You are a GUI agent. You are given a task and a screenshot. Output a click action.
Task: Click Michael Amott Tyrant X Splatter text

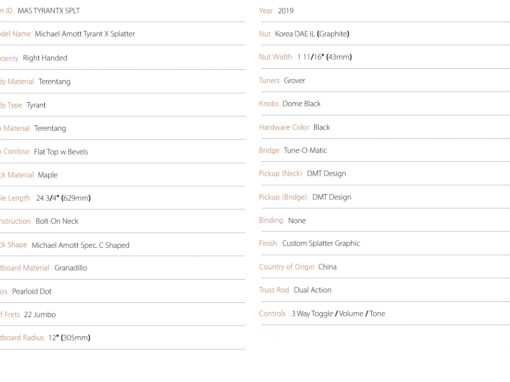85,34
